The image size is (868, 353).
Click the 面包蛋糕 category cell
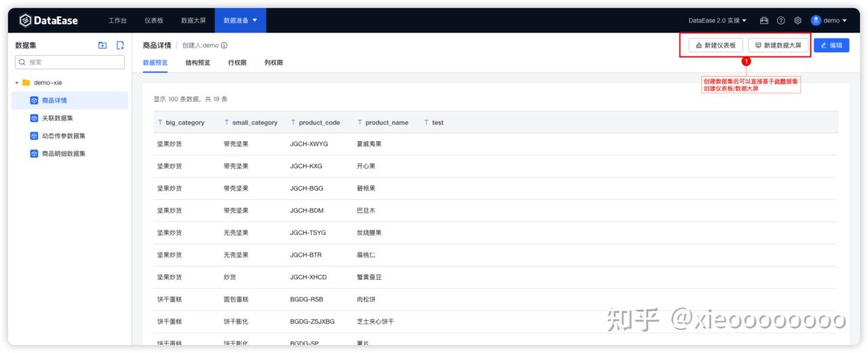pos(236,299)
